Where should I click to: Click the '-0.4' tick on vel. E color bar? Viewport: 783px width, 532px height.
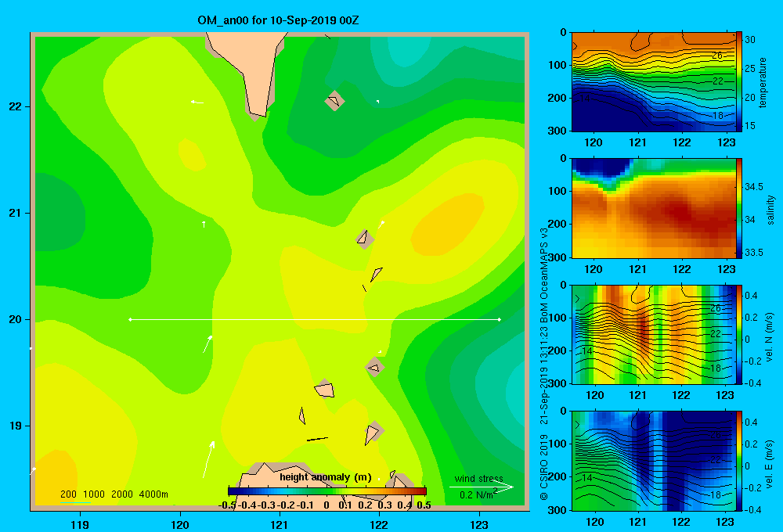tap(752, 509)
